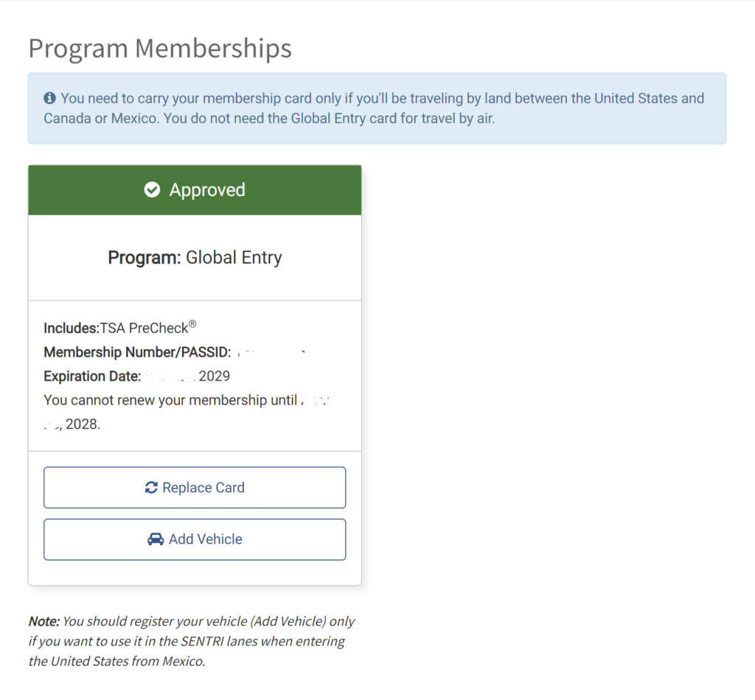Screen dimensions: 755x700
Task: Click the registered trademark symbol after PreCheck
Action: tap(192, 323)
